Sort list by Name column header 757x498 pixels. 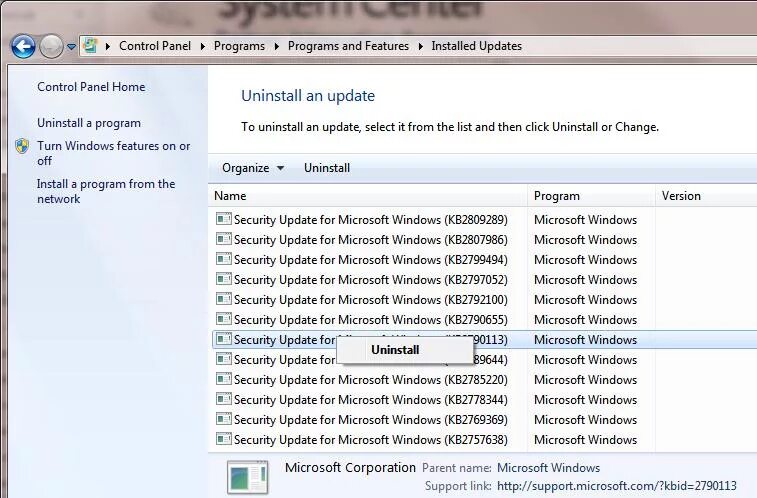click(x=369, y=196)
